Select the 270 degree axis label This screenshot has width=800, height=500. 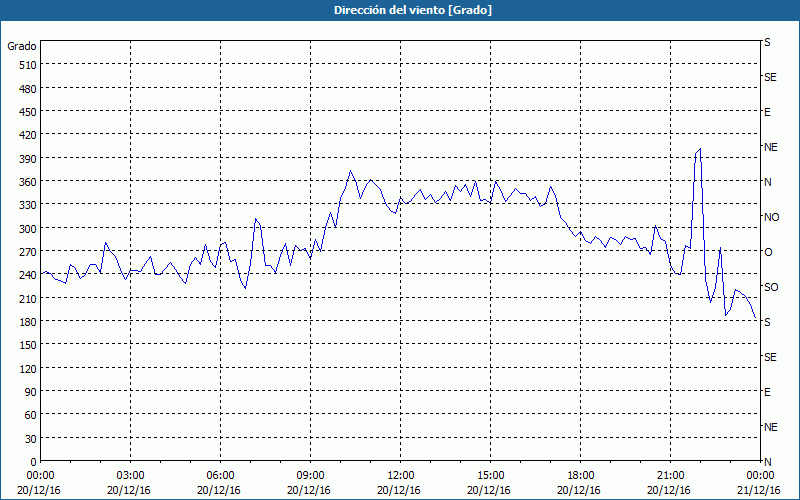[x=29, y=252]
